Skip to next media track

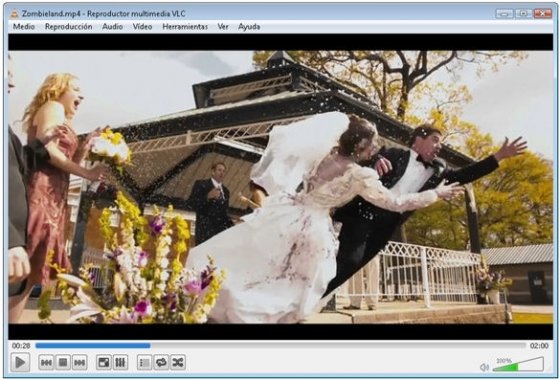(80, 363)
